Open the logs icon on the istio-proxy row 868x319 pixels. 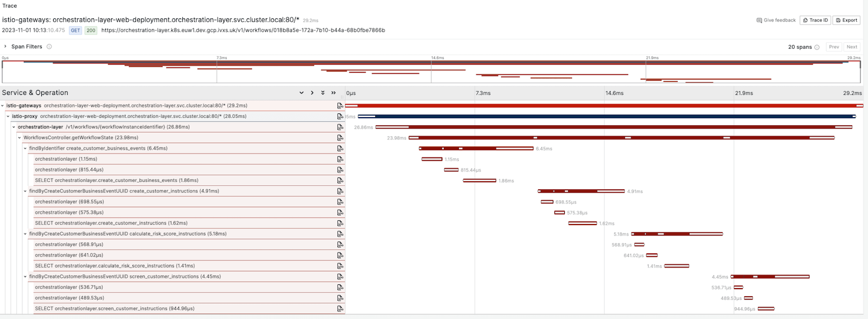pyautogui.click(x=340, y=116)
